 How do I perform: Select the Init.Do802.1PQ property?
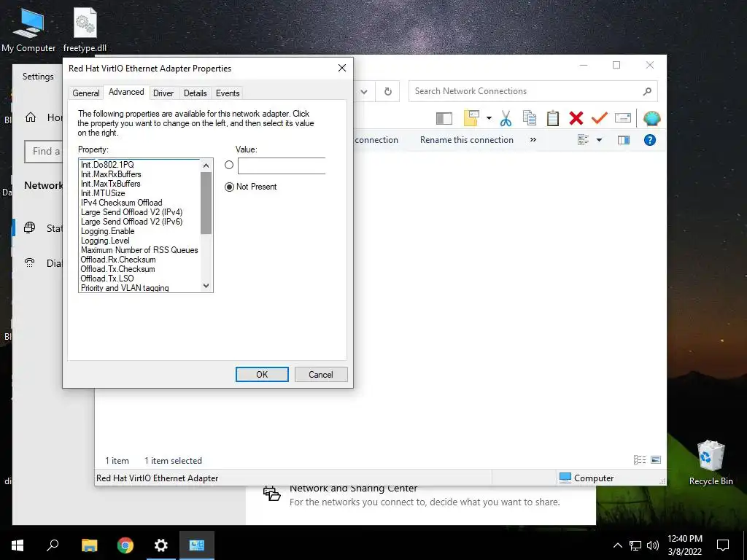pyautogui.click(x=107, y=164)
